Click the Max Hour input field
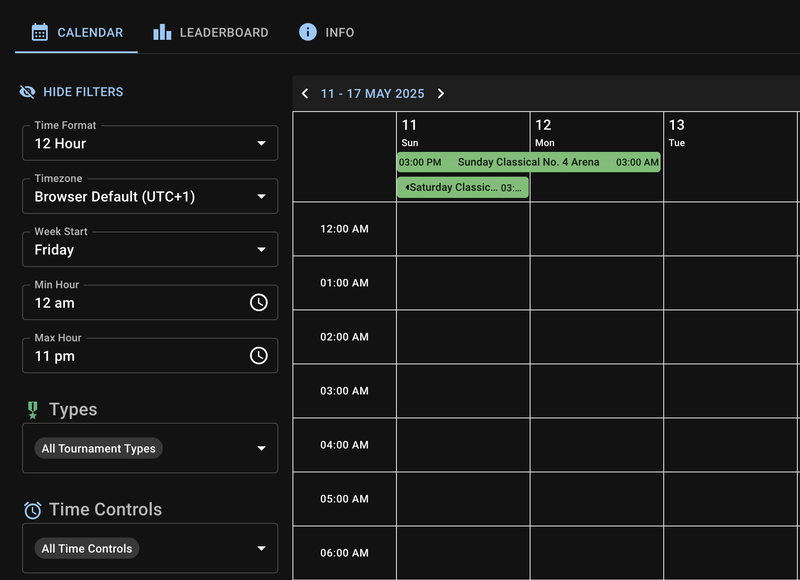This screenshot has width=800, height=580. point(150,356)
